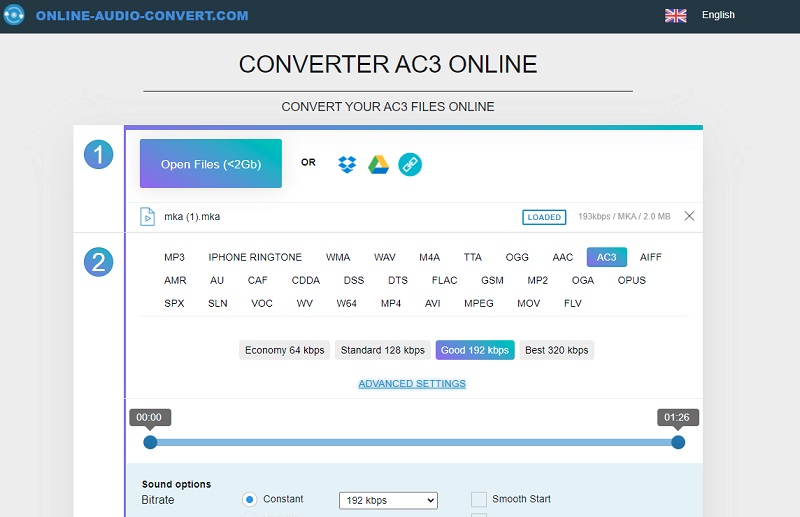Select the AMR format
The height and width of the screenshot is (517, 800).
pyautogui.click(x=175, y=280)
